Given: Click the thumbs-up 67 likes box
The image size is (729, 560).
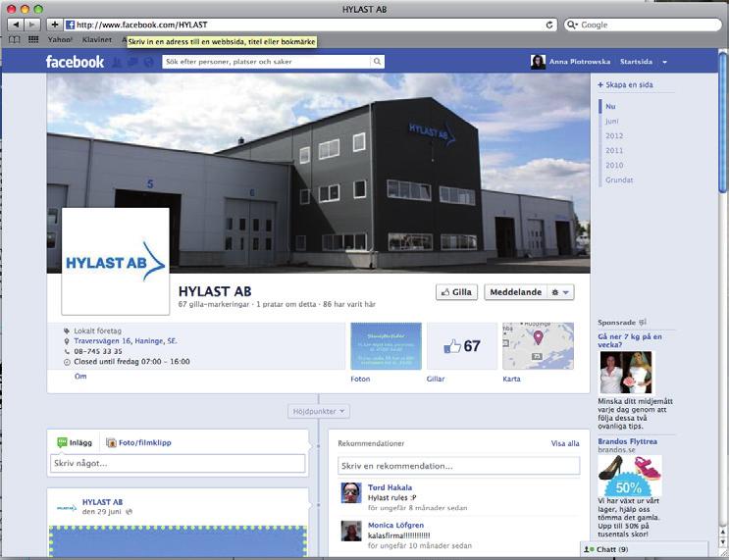Looking at the screenshot, I should click(462, 346).
